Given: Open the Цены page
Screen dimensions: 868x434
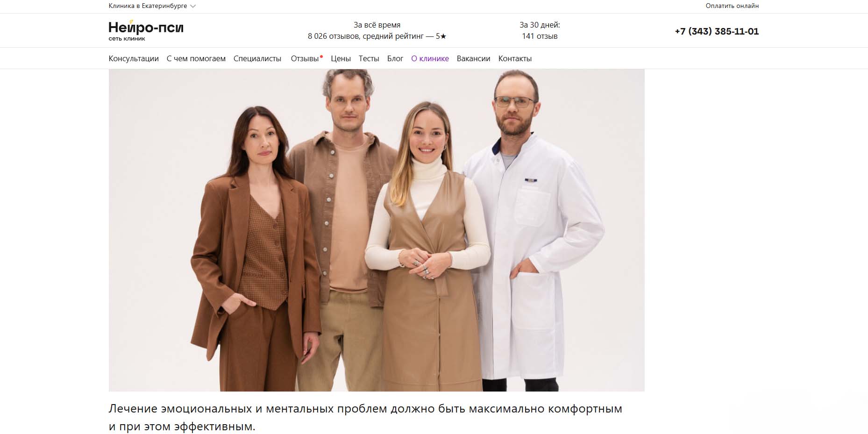Looking at the screenshot, I should [341, 58].
